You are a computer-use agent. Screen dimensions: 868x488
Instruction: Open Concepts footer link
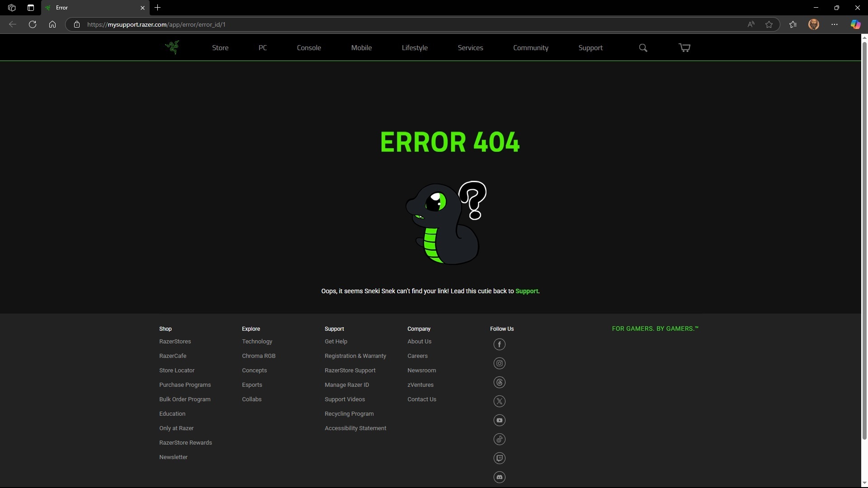point(254,371)
